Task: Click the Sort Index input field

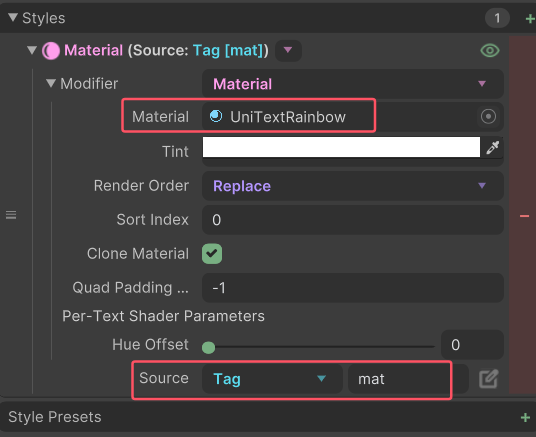Action: (x=352, y=220)
